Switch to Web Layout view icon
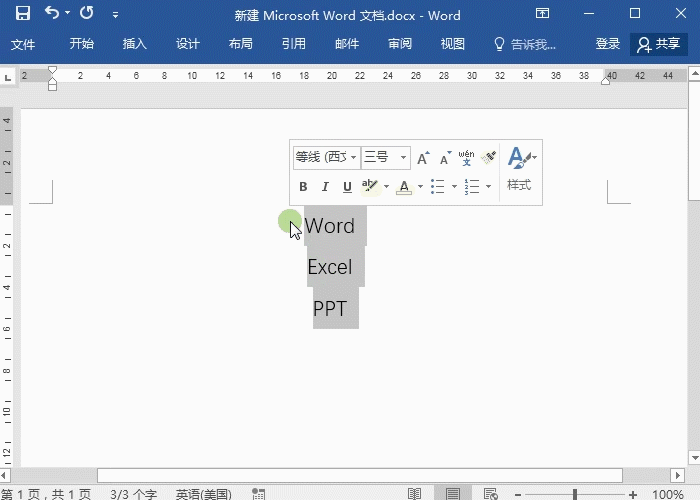The height and width of the screenshot is (500, 700). [491, 494]
